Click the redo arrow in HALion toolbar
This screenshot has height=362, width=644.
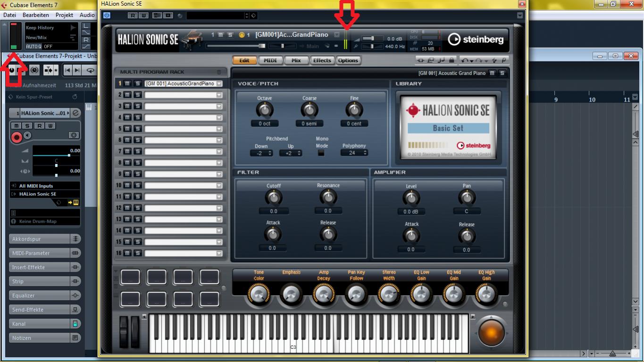[x=479, y=60]
